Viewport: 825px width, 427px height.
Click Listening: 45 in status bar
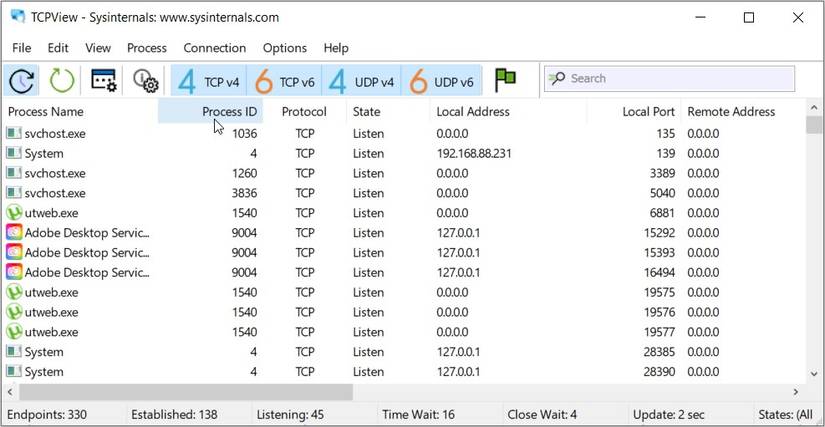click(x=290, y=414)
